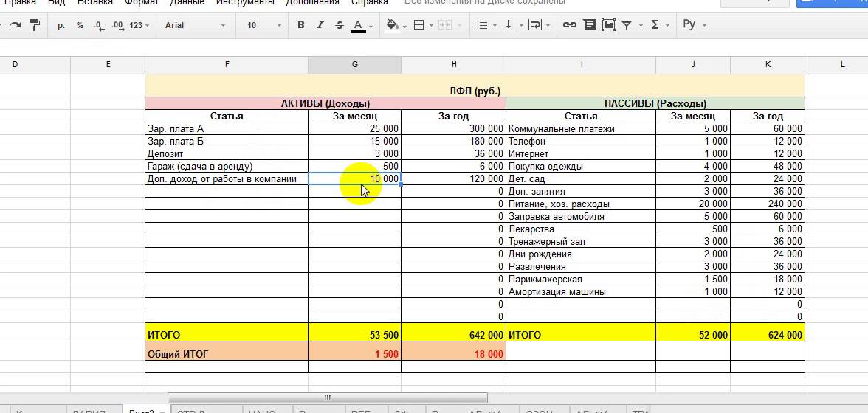Click the Депозит cell
868x413 pixels.
(x=227, y=153)
